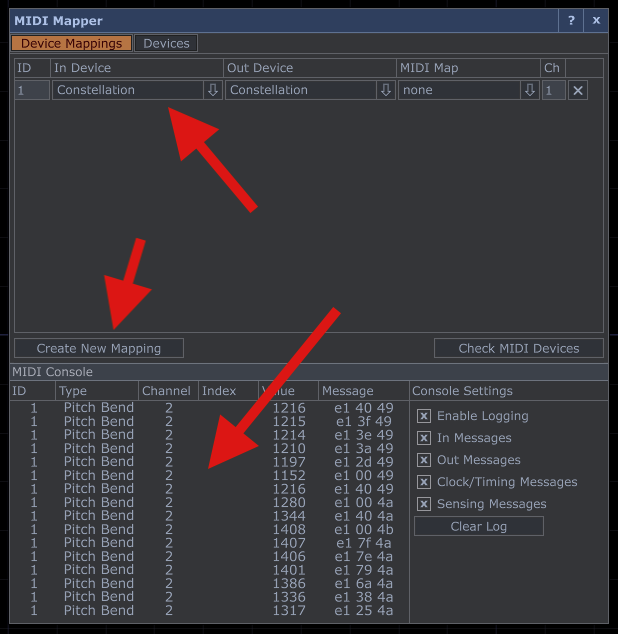This screenshot has width=618, height=634.
Task: Click the mapping channel field
Action: coord(553,90)
